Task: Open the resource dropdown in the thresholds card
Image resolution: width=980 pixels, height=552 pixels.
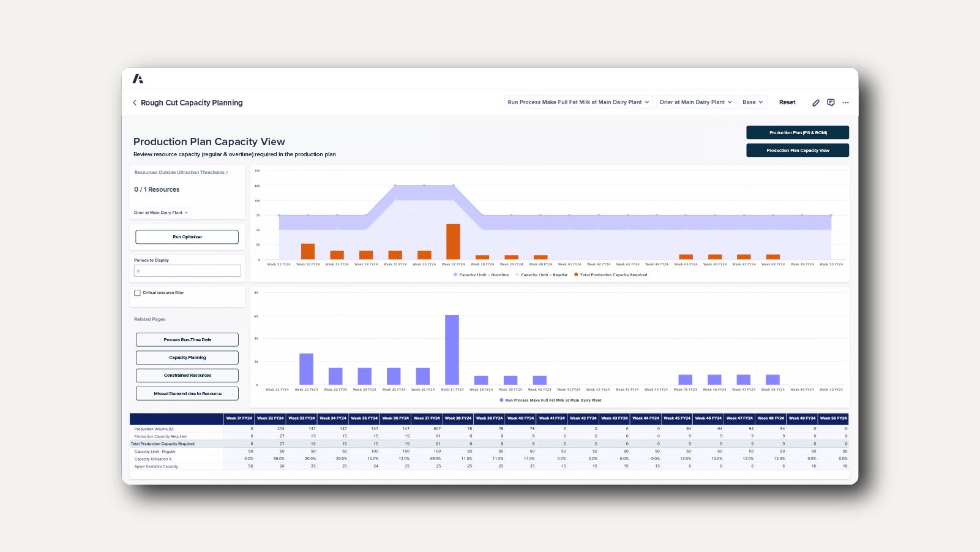Action: [161, 213]
